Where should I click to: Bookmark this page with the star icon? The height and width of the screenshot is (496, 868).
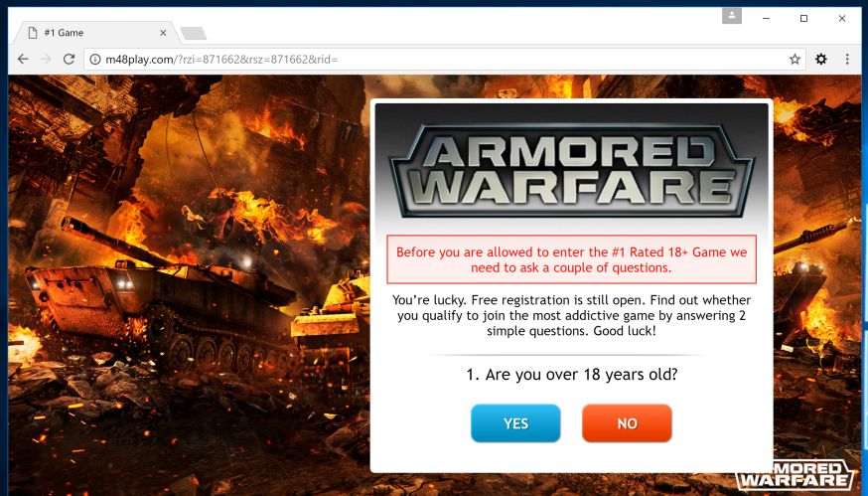pos(795,59)
